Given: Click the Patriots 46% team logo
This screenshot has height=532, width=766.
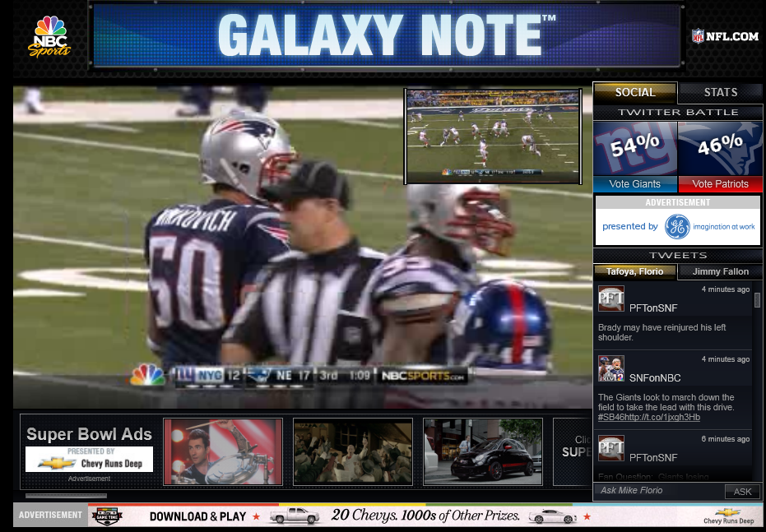Looking at the screenshot, I should [720, 148].
